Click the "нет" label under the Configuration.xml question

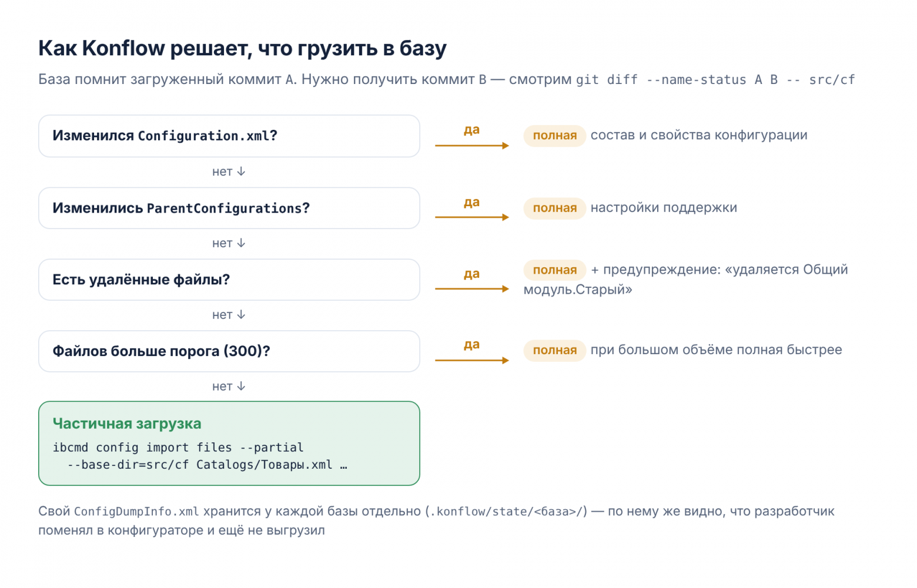(x=229, y=172)
